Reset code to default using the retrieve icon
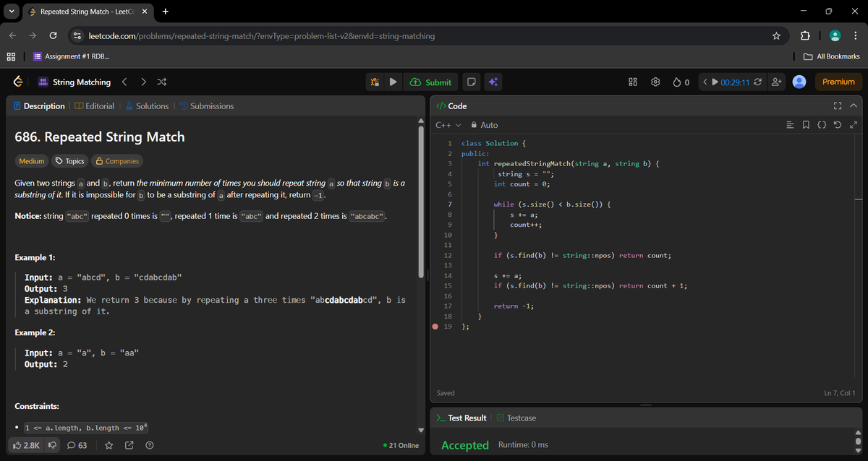This screenshot has width=868, height=461. point(838,124)
